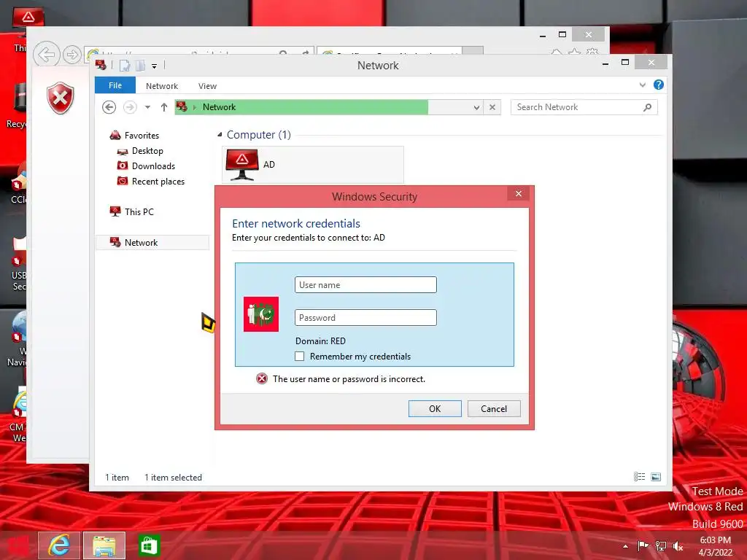Open the File ribbon tab
This screenshot has width=747, height=560.
pyautogui.click(x=115, y=85)
